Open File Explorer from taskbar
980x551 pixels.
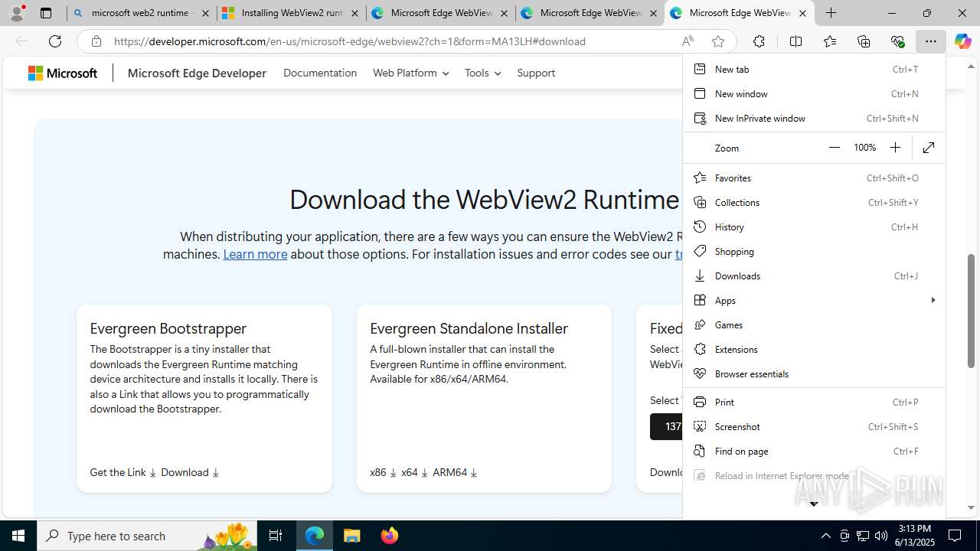click(x=351, y=536)
